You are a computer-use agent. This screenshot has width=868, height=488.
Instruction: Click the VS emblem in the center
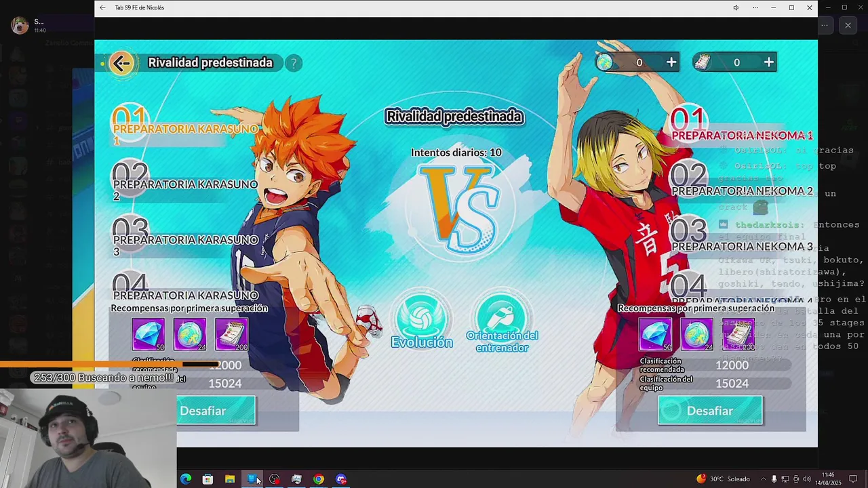coord(460,209)
